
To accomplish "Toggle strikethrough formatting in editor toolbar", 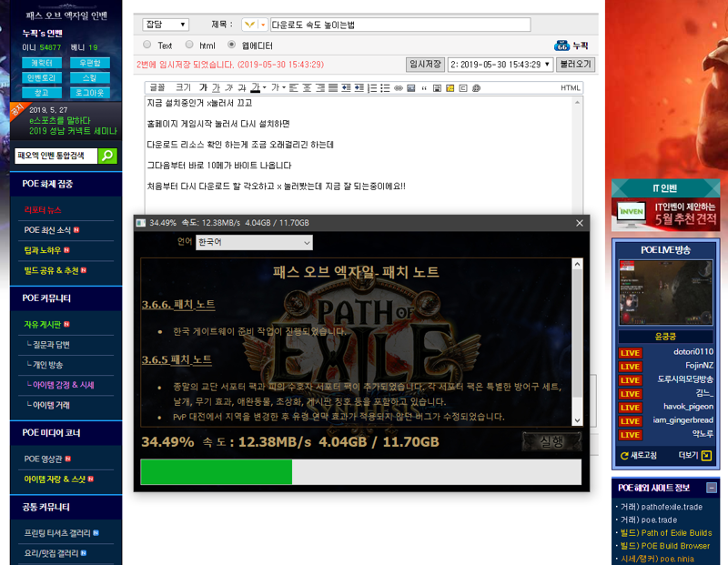I will pos(242,87).
